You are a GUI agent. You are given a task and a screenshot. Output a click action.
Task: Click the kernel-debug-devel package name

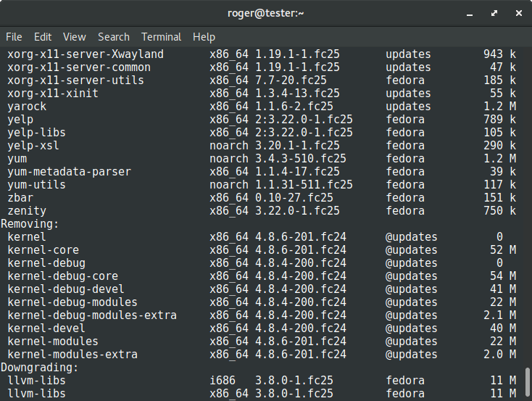[66, 289]
